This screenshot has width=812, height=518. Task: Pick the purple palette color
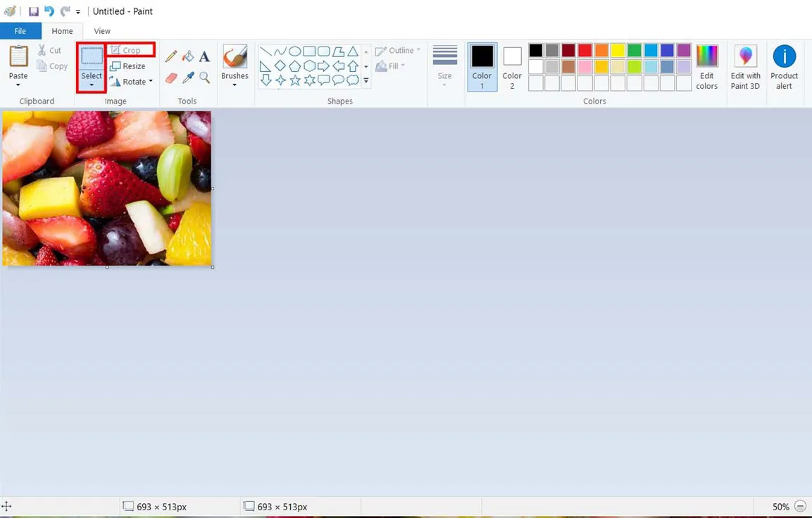(x=684, y=50)
